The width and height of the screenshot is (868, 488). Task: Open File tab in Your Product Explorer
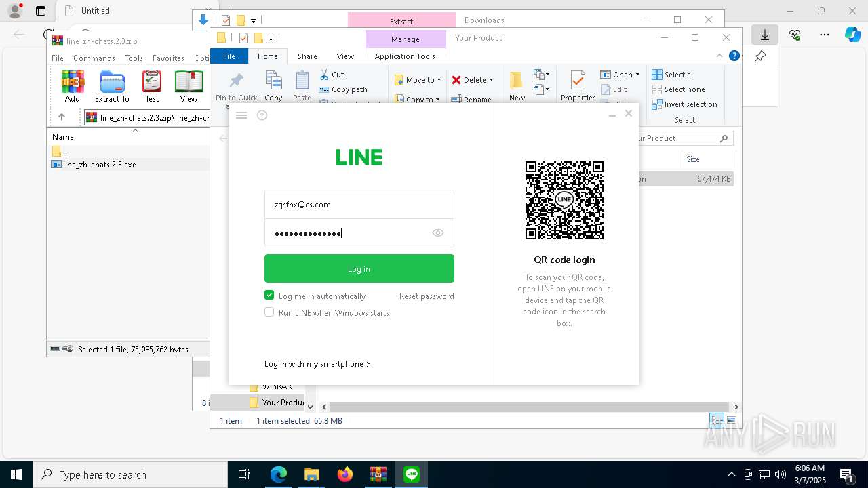tap(229, 56)
